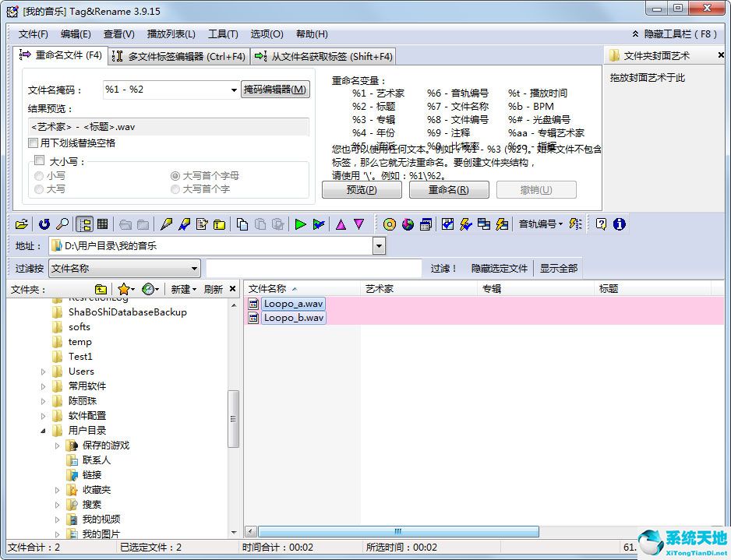Close the folder pane with X

pos(233,289)
